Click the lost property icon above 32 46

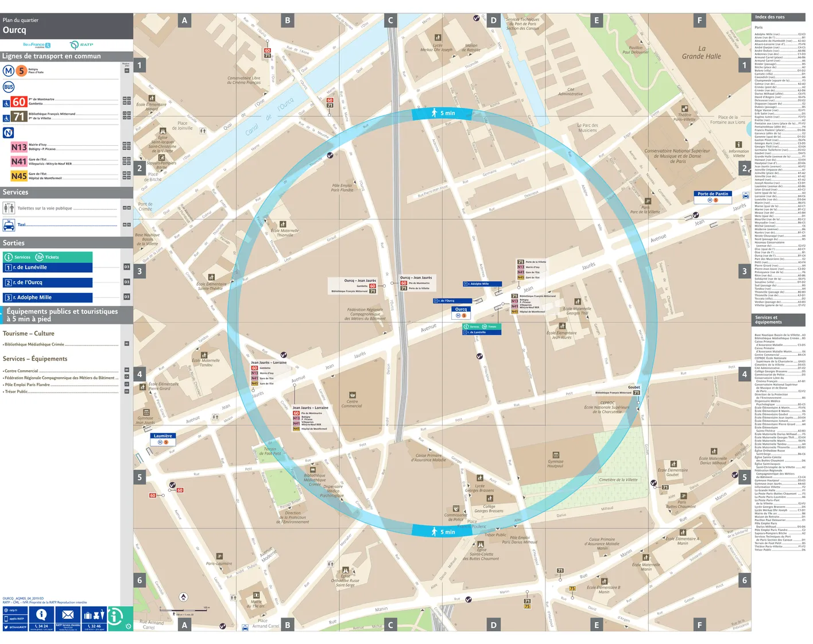[94, 615]
